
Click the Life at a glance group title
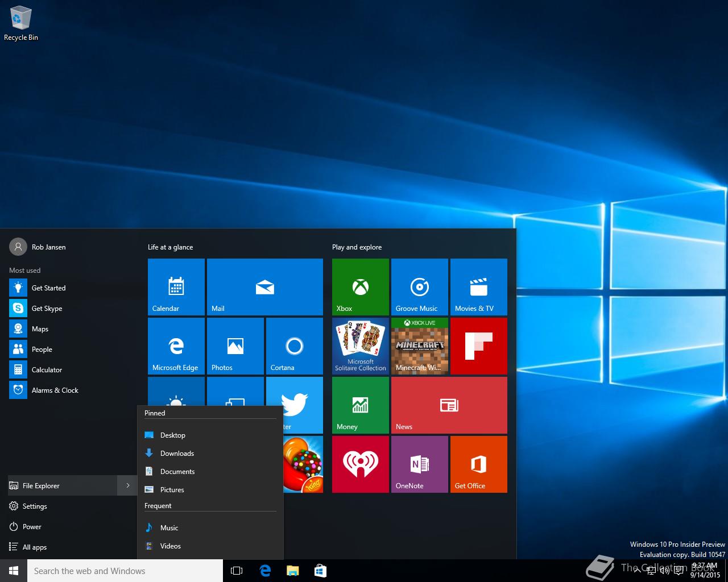point(170,247)
